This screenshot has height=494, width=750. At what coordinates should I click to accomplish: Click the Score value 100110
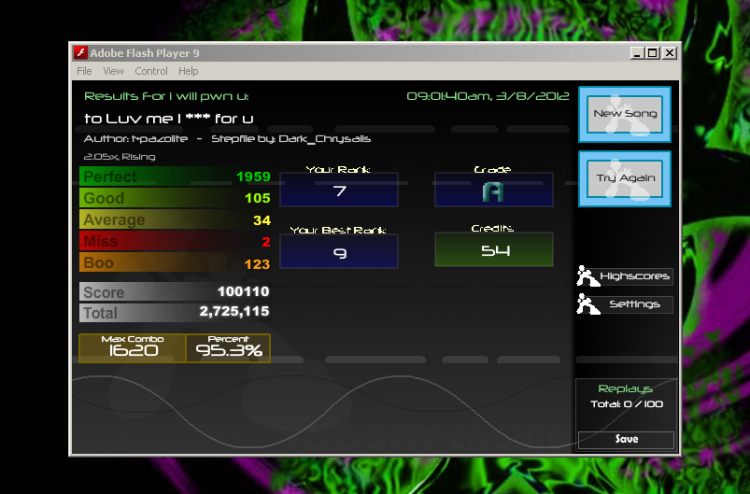click(x=243, y=291)
